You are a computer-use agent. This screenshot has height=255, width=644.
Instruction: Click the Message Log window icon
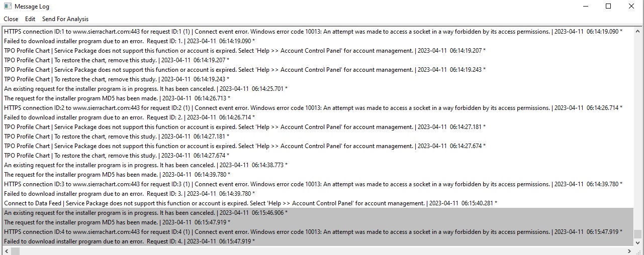8,7
